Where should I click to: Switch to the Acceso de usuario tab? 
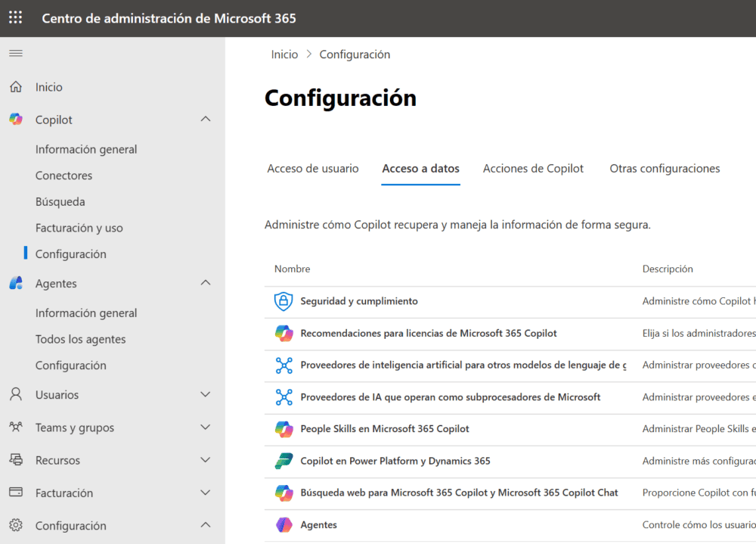click(x=313, y=168)
